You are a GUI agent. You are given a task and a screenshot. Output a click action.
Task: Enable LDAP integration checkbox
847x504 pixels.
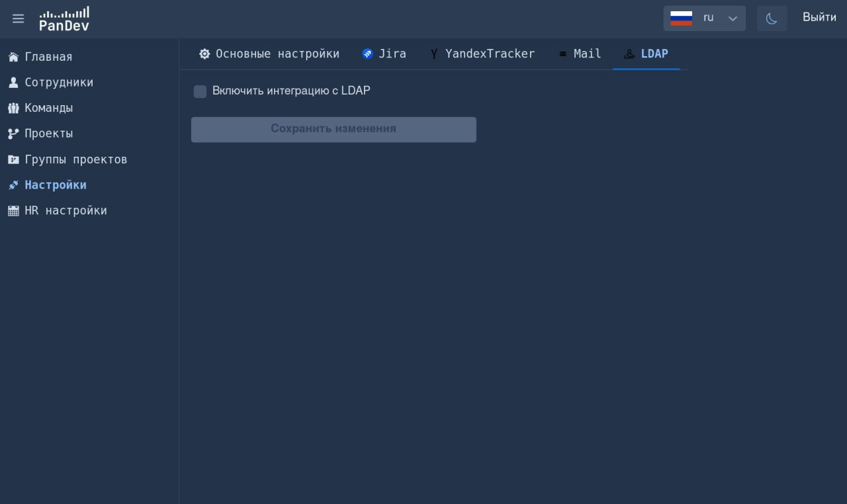(x=200, y=91)
